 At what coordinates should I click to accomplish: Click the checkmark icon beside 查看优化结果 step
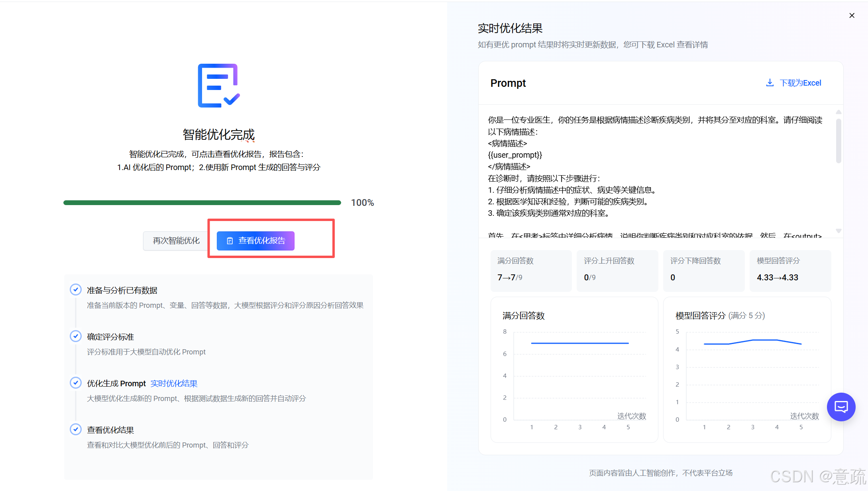(x=76, y=429)
